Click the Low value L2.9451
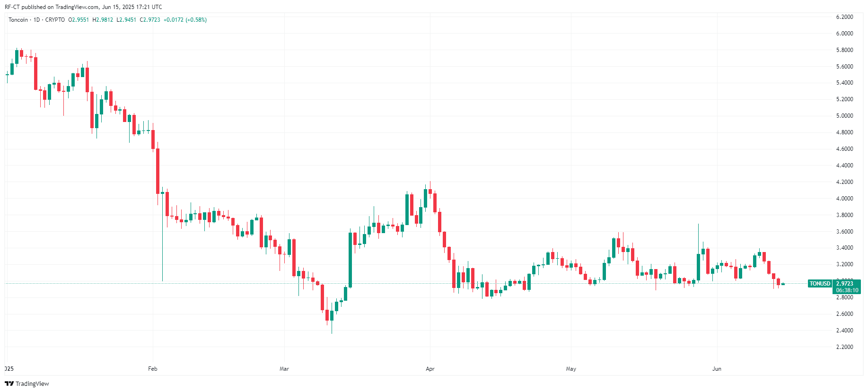The image size is (868, 392). pyautogui.click(x=126, y=20)
